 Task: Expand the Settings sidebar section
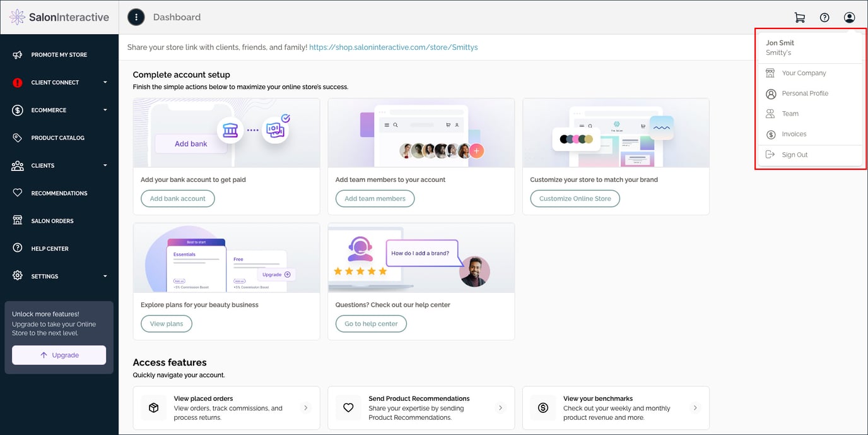[x=105, y=277]
